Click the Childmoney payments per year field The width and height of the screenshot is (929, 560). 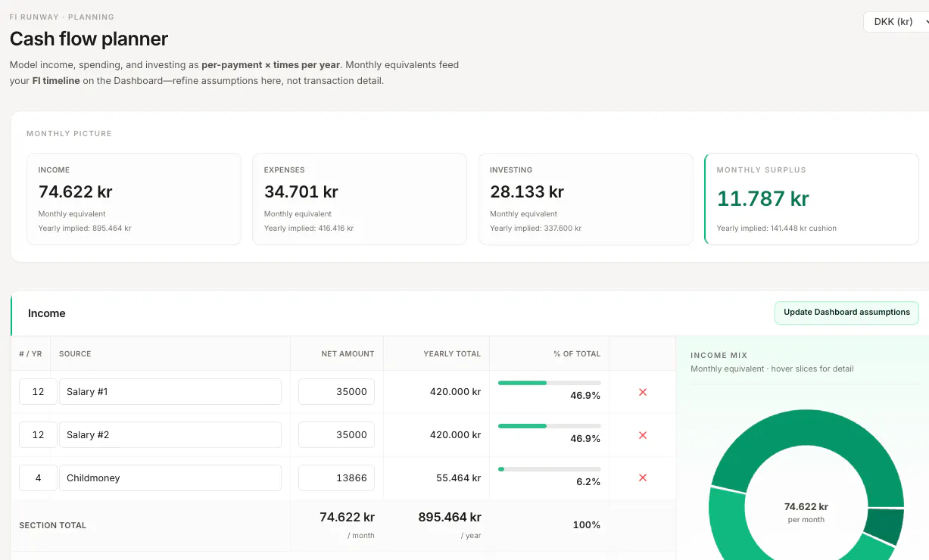click(x=38, y=478)
